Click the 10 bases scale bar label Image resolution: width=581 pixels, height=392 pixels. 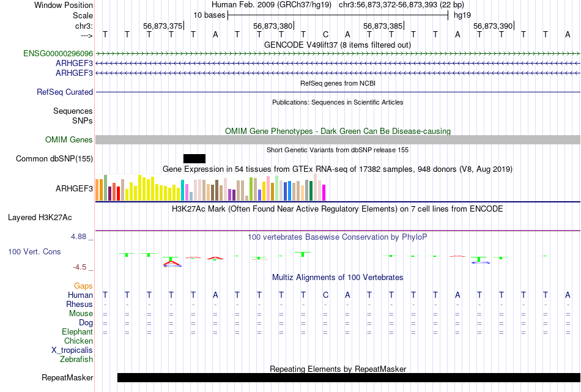(209, 15)
